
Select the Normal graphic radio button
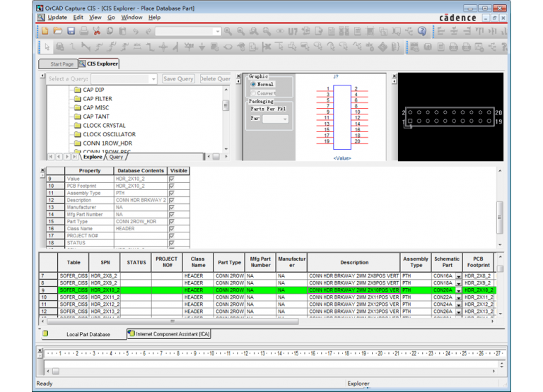point(254,84)
